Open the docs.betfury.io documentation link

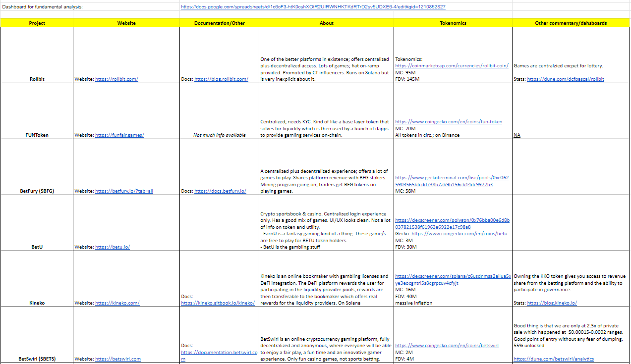(220, 191)
